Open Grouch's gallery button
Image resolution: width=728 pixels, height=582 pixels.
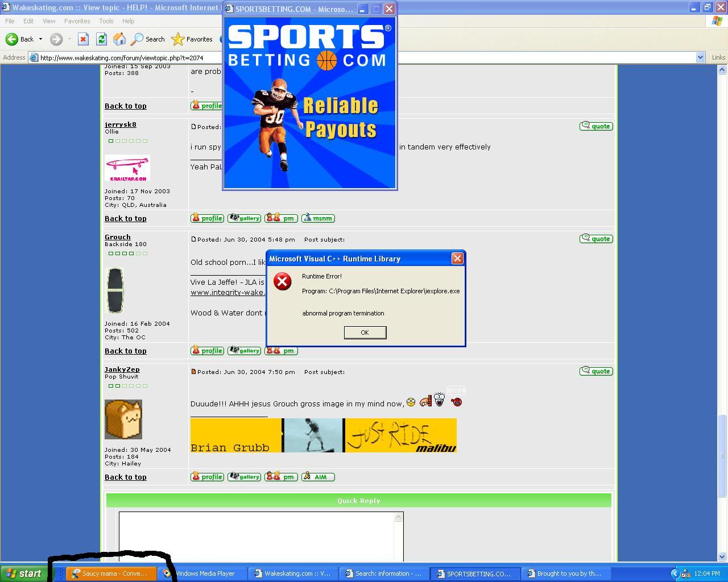pos(245,351)
